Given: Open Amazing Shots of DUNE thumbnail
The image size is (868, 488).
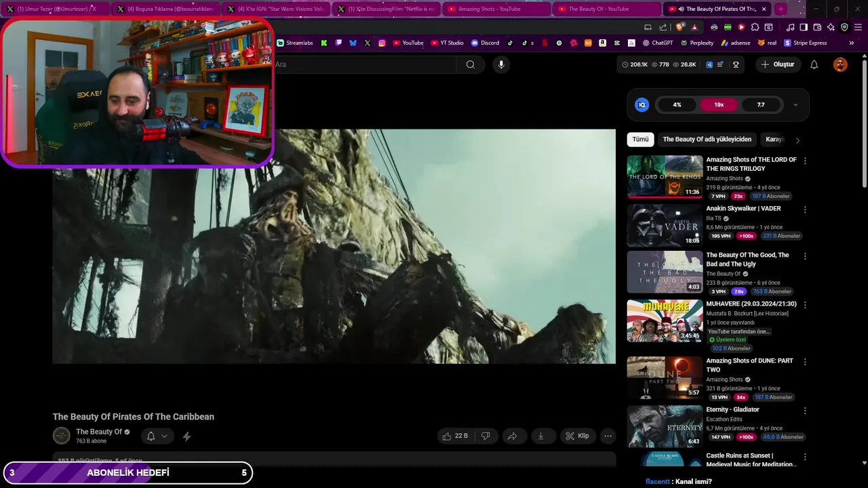Looking at the screenshot, I should pyautogui.click(x=665, y=378).
